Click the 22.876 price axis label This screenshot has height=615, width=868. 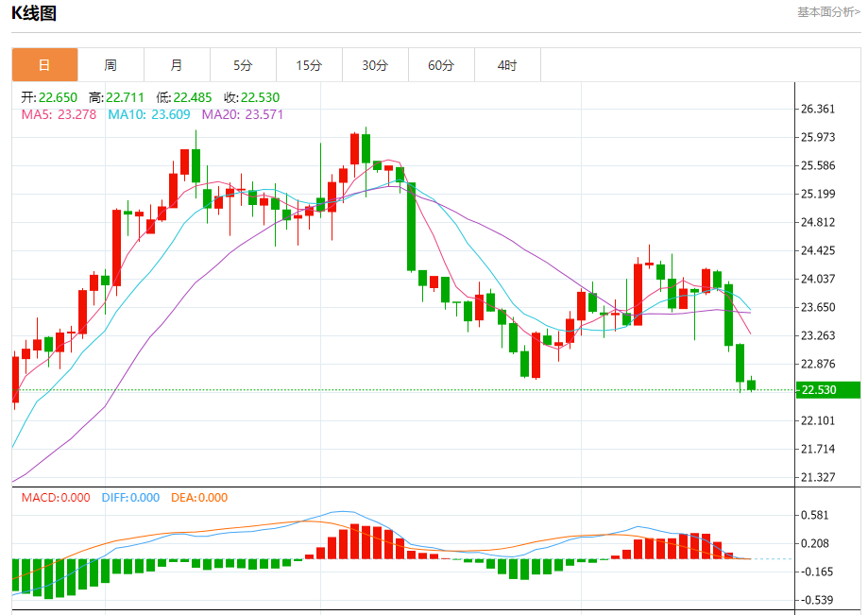click(818, 364)
